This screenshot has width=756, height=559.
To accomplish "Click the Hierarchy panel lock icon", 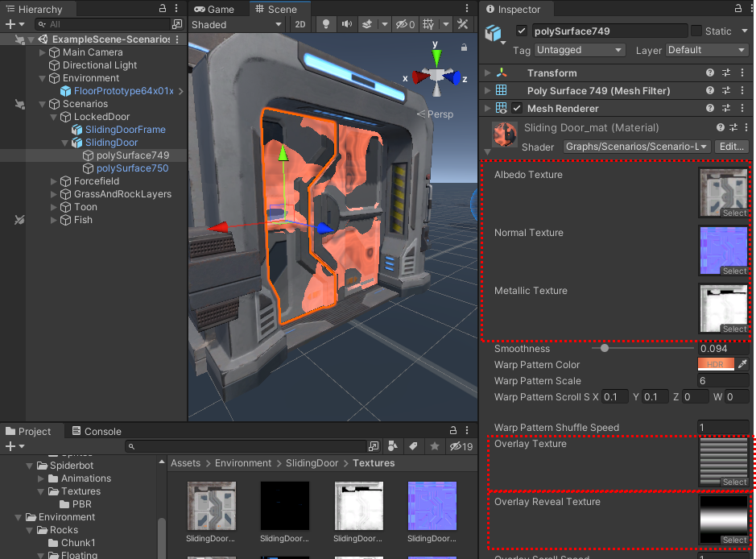I will pyautogui.click(x=163, y=9).
